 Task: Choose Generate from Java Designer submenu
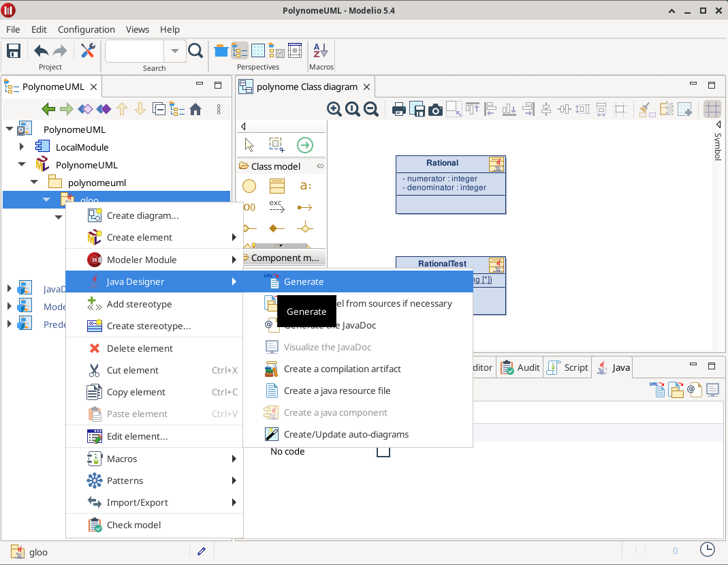pos(358,281)
